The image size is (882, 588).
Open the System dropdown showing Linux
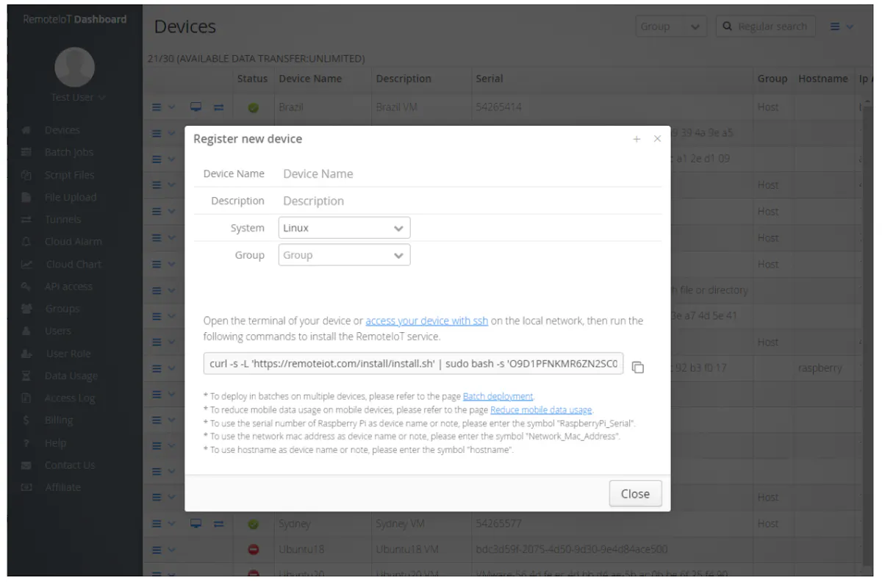pyautogui.click(x=343, y=228)
